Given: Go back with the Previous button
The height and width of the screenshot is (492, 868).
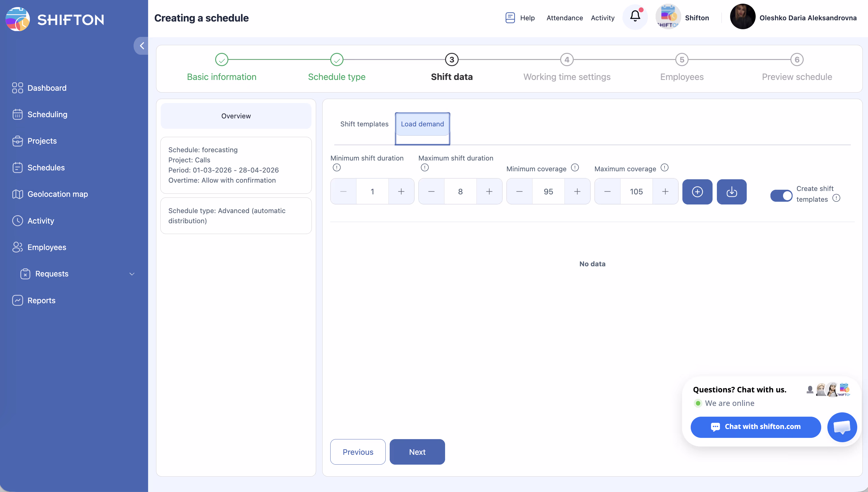Looking at the screenshot, I should (358, 452).
